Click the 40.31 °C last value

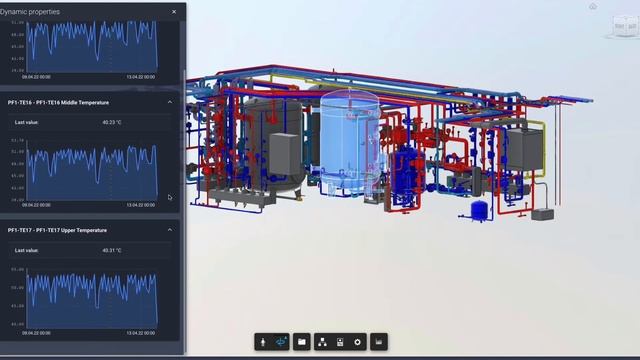tap(112, 250)
